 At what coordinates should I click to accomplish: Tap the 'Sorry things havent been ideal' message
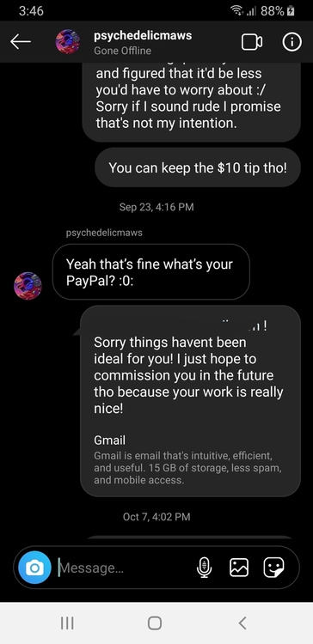coord(188,375)
